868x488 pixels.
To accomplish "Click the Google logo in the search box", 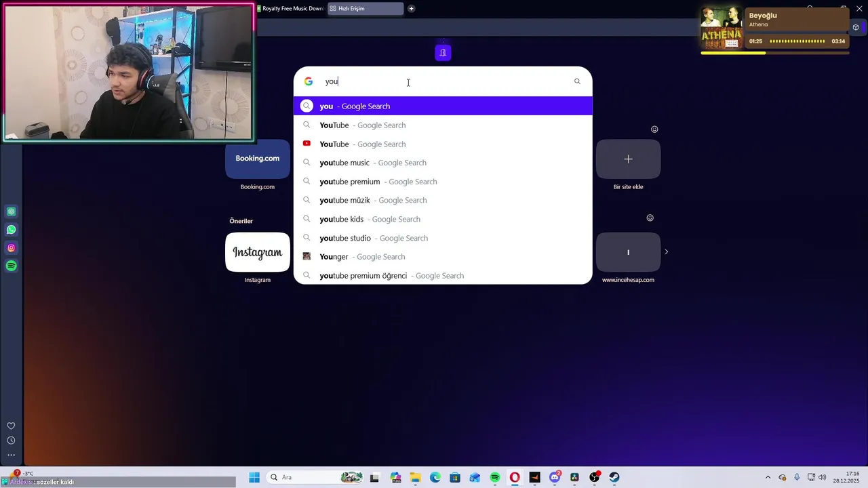I will click(309, 81).
